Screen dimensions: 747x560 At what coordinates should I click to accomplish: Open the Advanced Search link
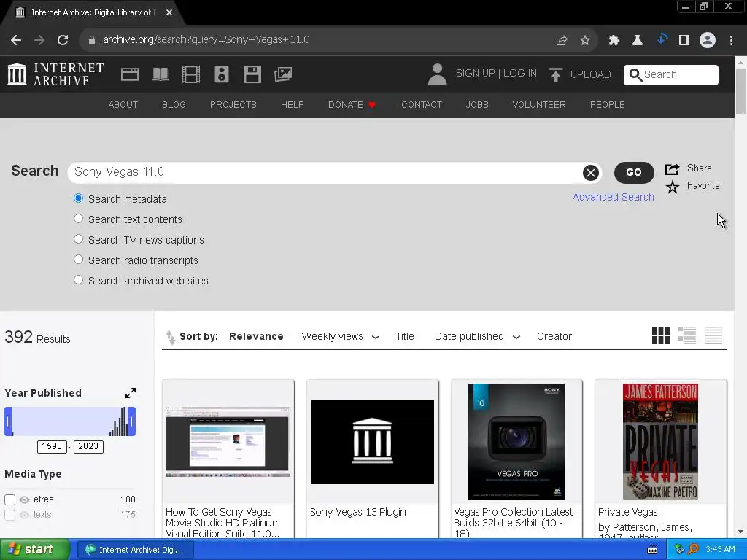613,197
